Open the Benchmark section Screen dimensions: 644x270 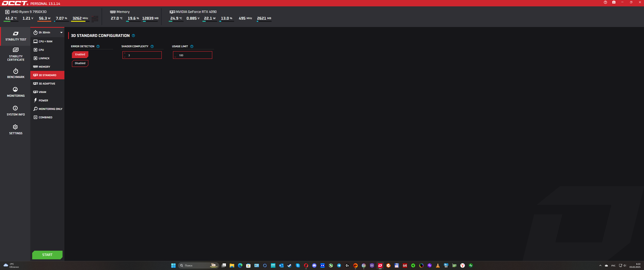16,73
